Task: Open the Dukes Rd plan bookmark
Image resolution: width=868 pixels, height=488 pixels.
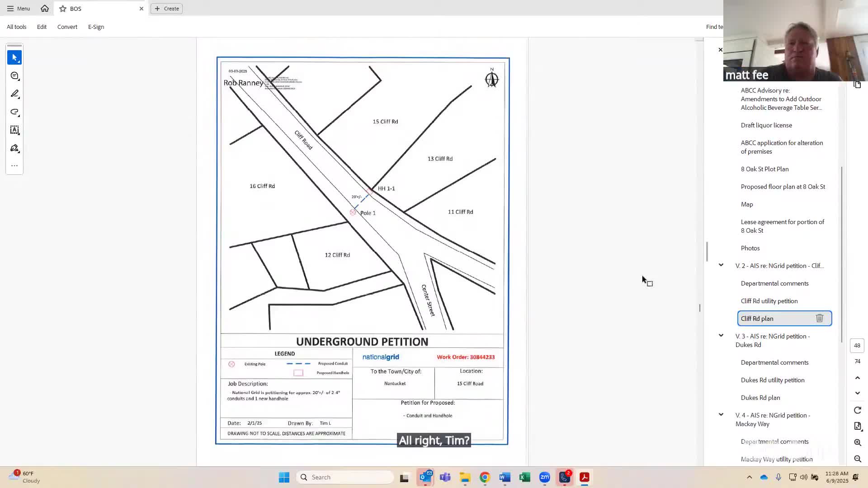Action: (760, 398)
